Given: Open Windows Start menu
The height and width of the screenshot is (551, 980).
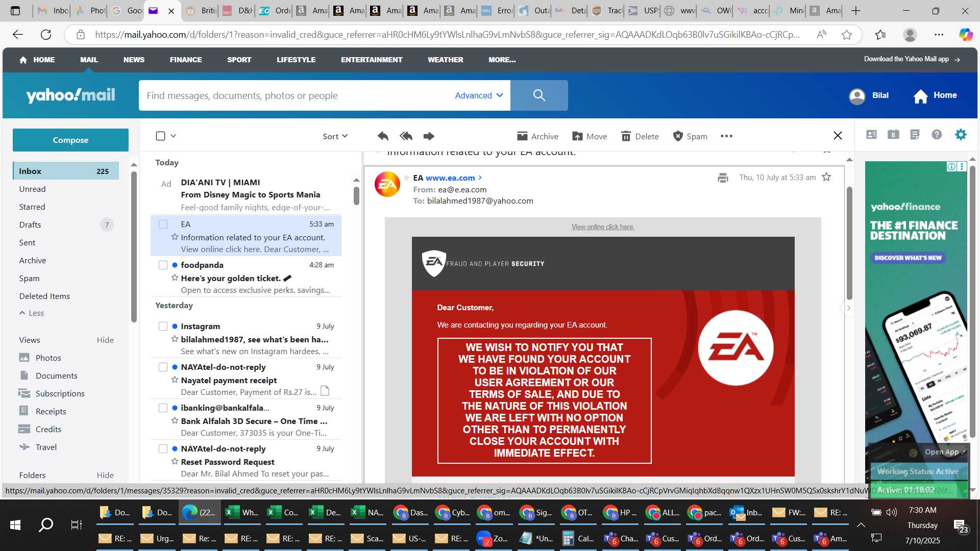Looking at the screenshot, I should [x=15, y=525].
